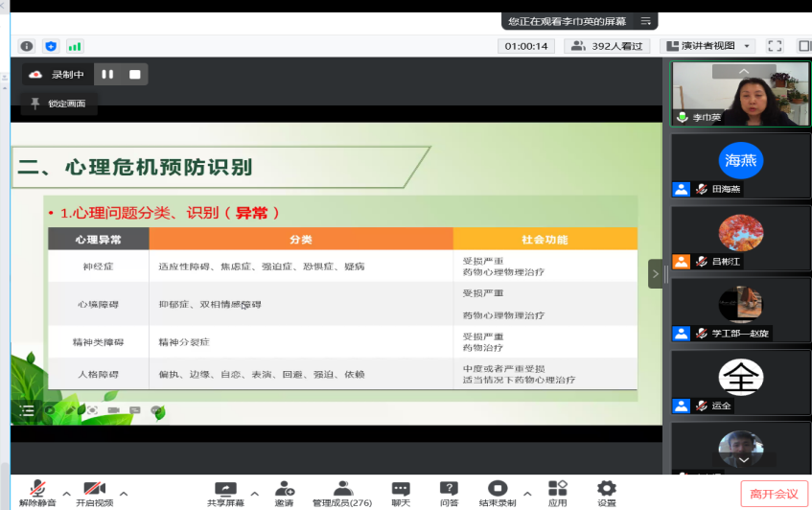Pause the cloud recording

coord(107,74)
